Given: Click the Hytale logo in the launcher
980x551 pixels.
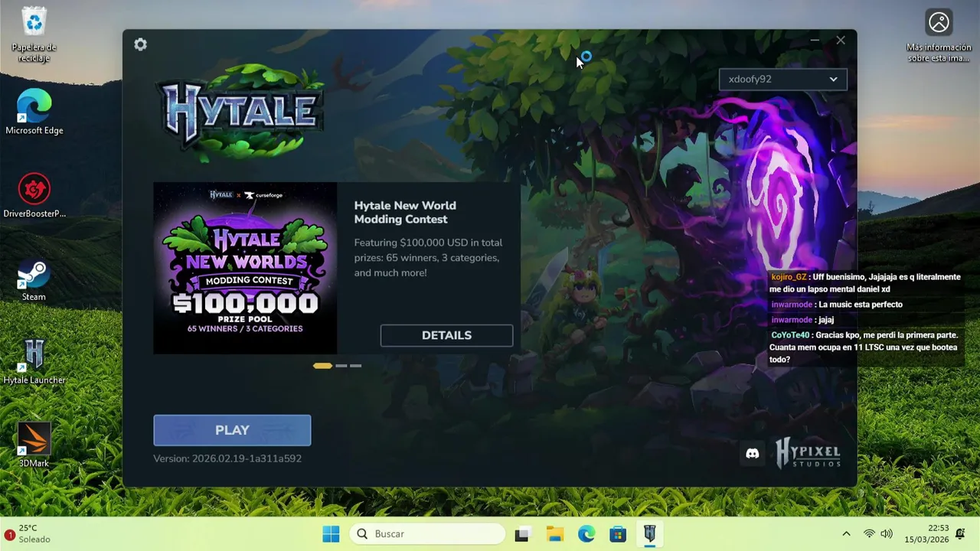Looking at the screenshot, I should pos(239,113).
